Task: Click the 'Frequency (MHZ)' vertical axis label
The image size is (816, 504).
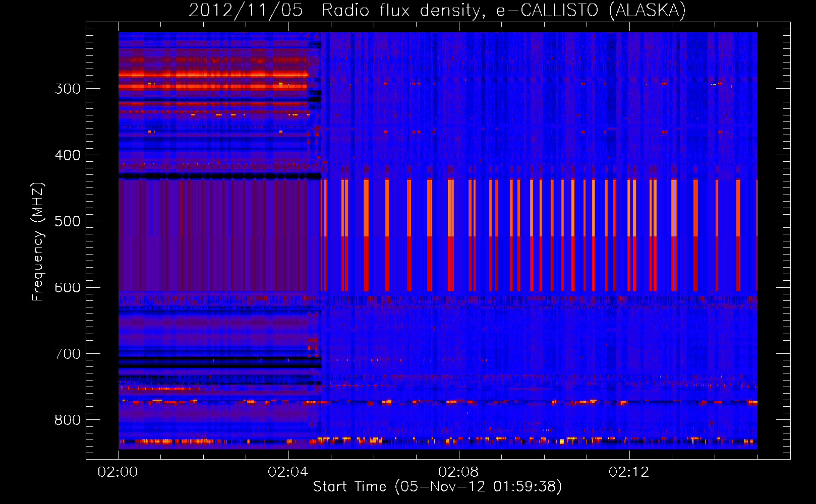Action: (x=38, y=241)
